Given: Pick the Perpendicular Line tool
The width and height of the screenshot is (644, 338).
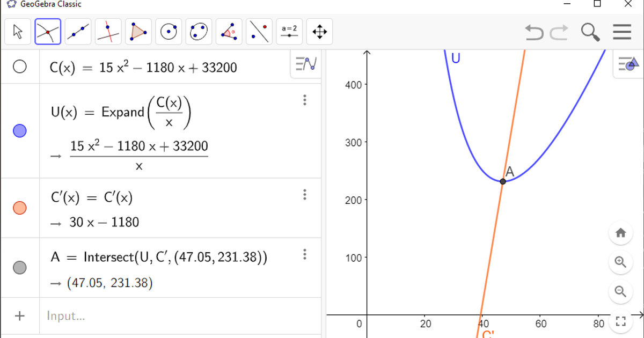Looking at the screenshot, I should click(x=108, y=31).
